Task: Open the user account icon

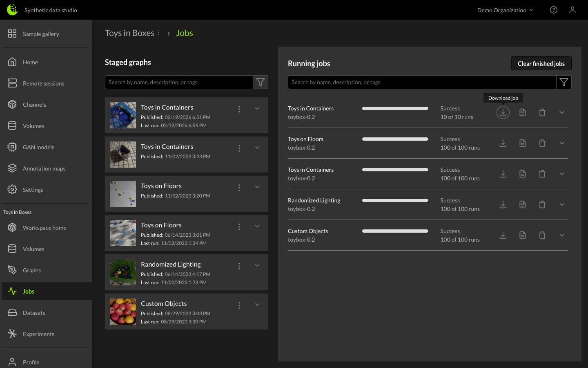Action: 572,10
